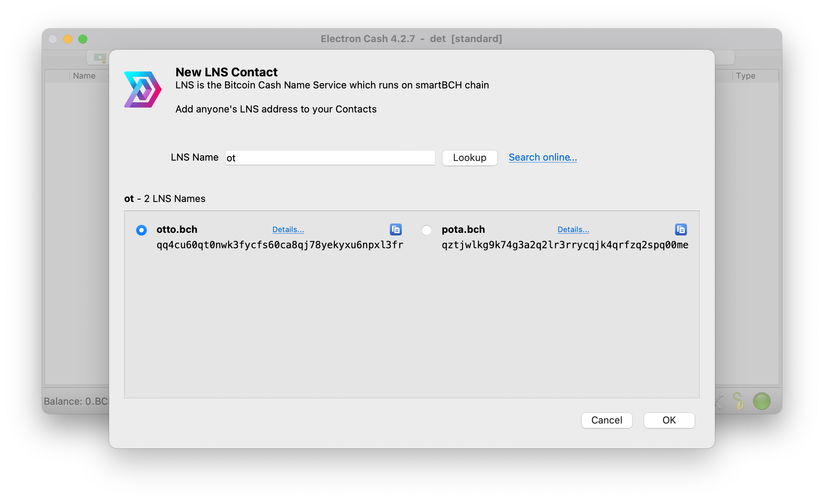Copy the otto.bch address with its copy icon

point(395,229)
